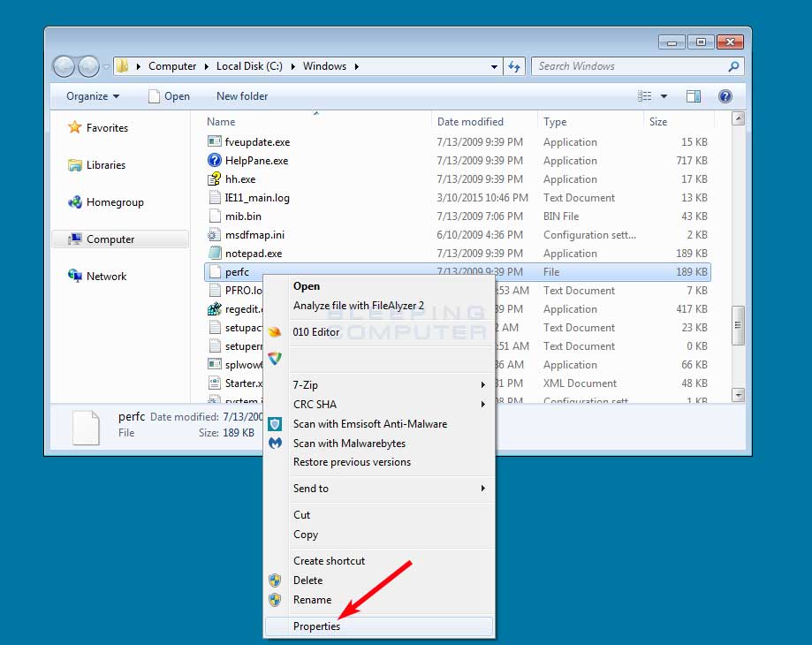Click the Back navigation arrow
812x645 pixels.
pos(64,66)
